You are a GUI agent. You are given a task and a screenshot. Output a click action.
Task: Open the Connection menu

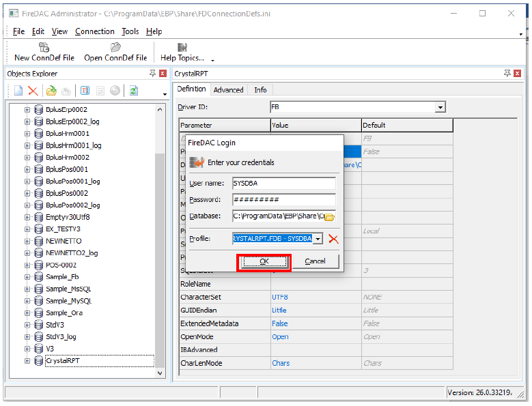[x=94, y=31]
